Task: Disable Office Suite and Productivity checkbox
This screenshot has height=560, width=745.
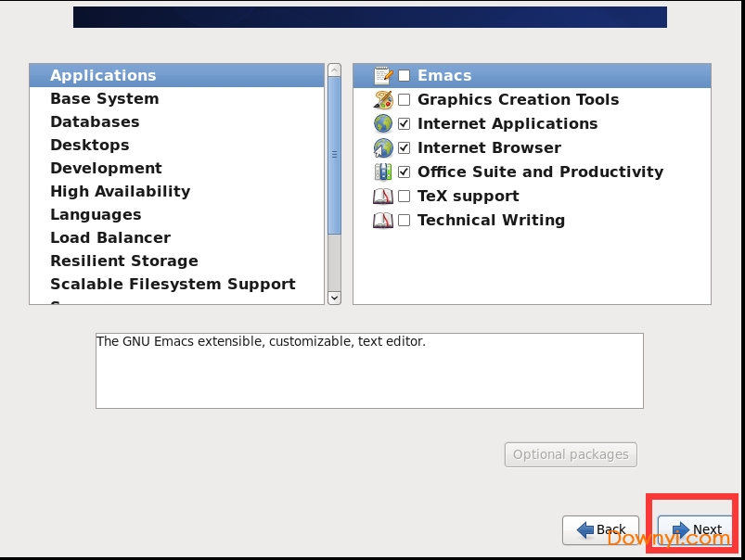Action: (x=405, y=172)
